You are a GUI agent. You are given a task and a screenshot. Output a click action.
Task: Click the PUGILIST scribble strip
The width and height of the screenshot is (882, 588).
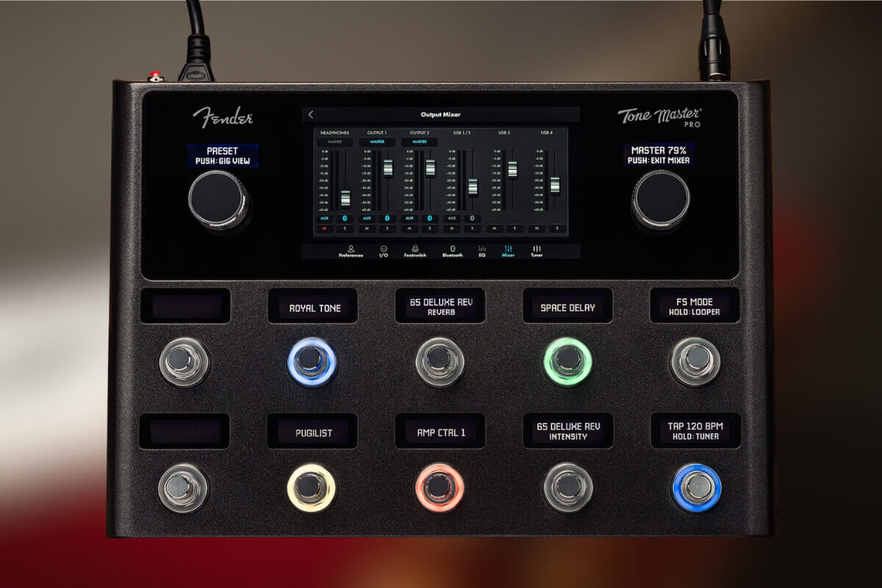tap(312, 431)
